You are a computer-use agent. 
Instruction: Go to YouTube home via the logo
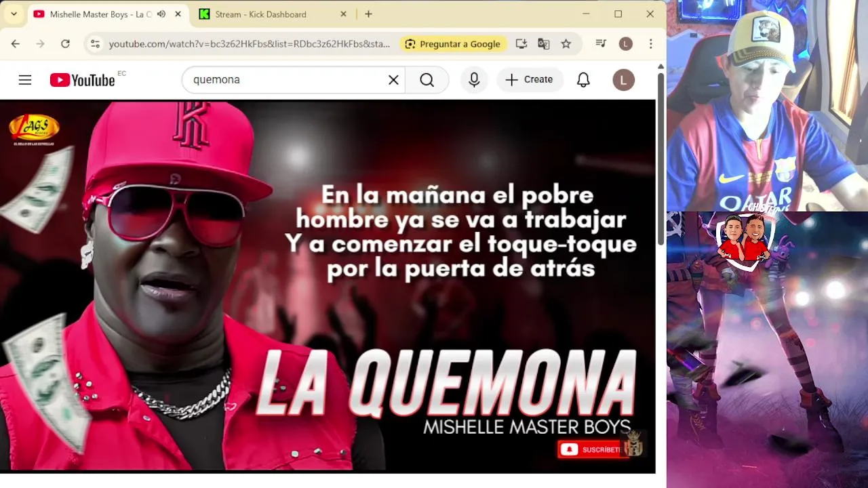point(82,80)
